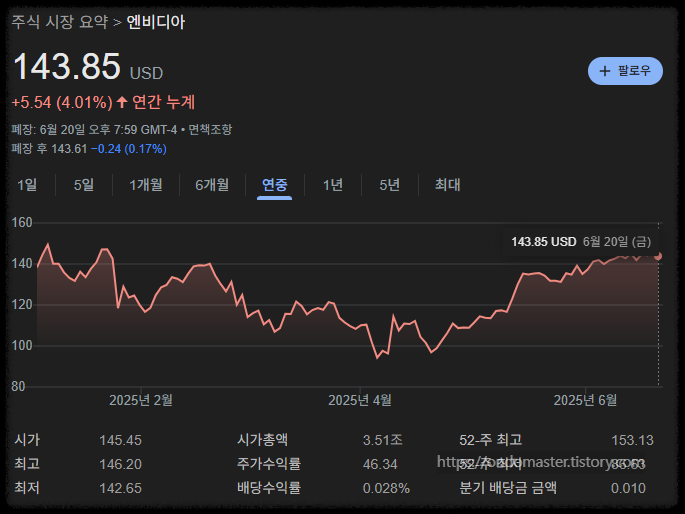Click the 2025년 4월 axis label
The width and height of the screenshot is (685, 514).
pyautogui.click(x=360, y=400)
